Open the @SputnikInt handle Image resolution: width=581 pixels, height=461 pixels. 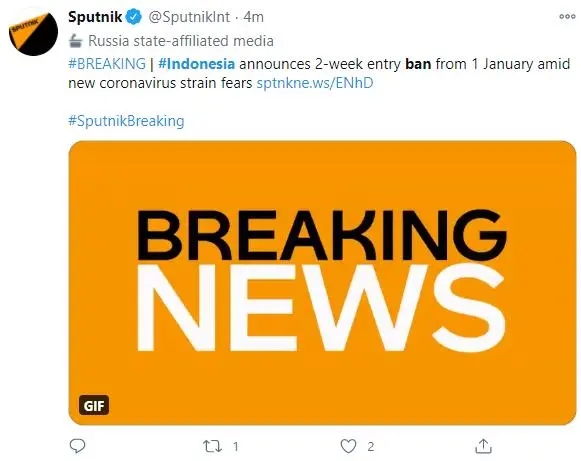pyautogui.click(x=189, y=17)
